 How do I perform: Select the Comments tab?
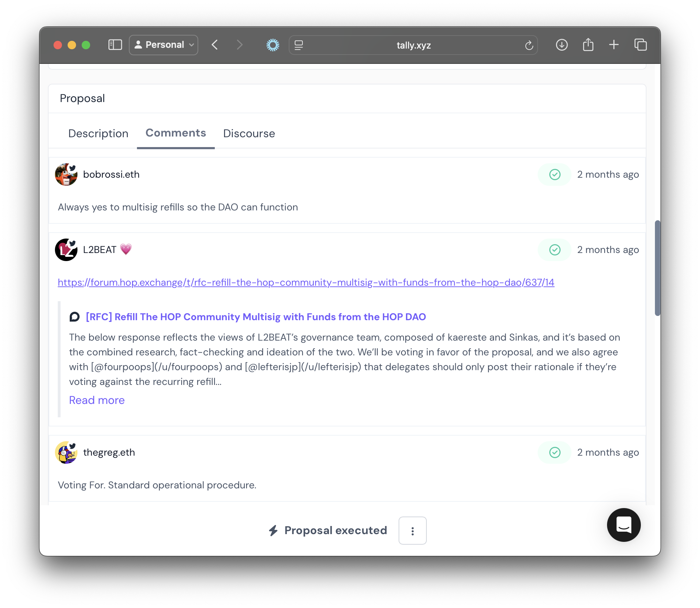coord(176,133)
